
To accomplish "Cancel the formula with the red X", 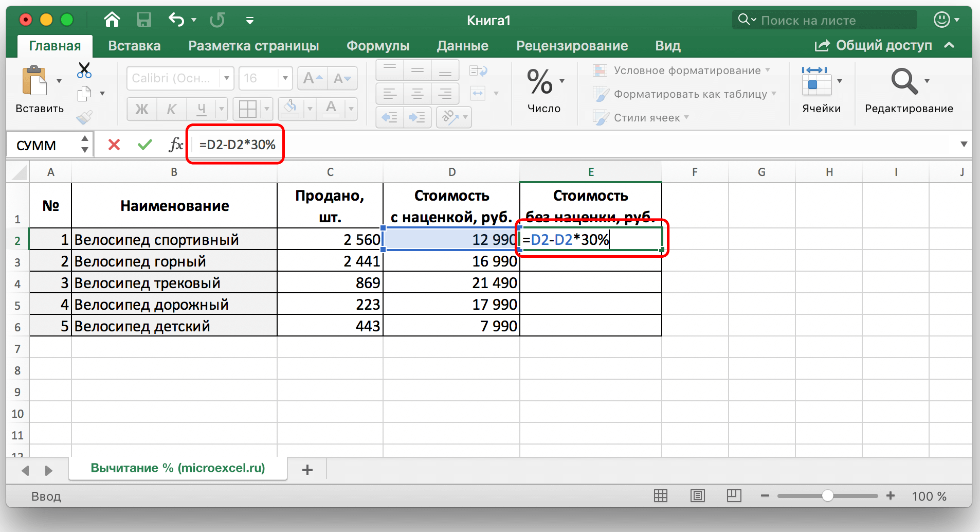I will [x=114, y=145].
